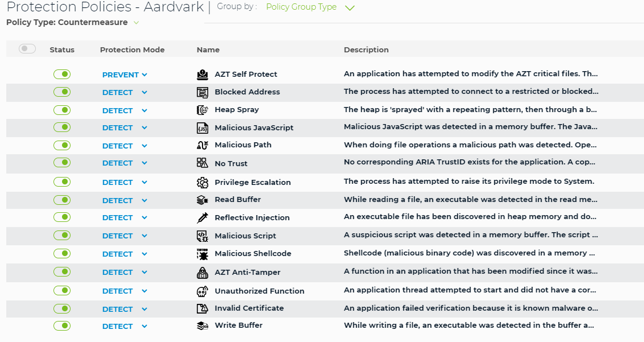
Task: Turn off Blocked Address status toggle
Action: click(62, 92)
